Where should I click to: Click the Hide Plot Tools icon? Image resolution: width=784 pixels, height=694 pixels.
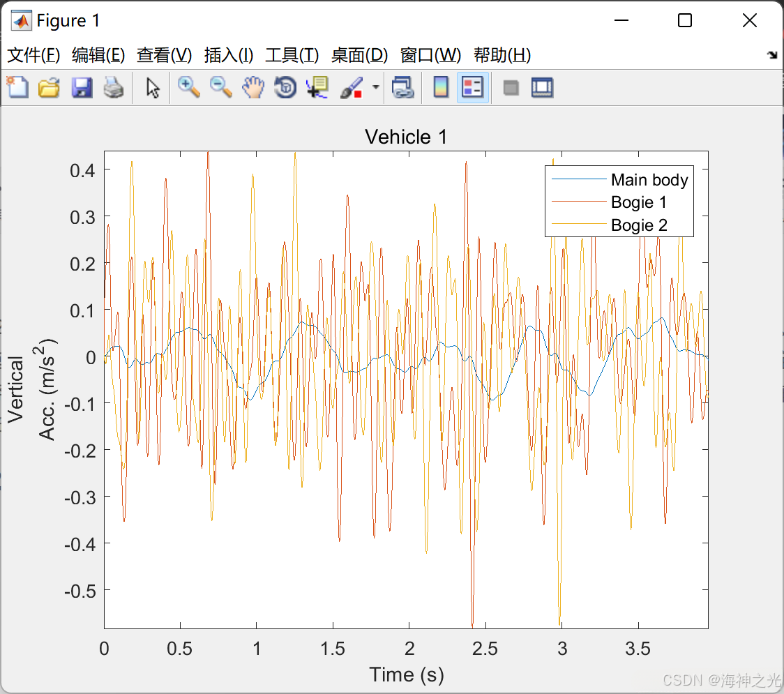[511, 88]
